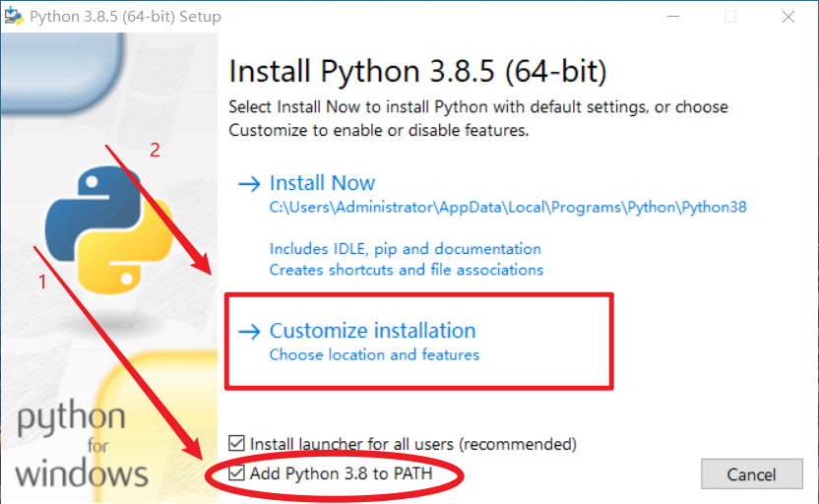
Task: Click the arrow icon beside Install Now
Action: 251,183
